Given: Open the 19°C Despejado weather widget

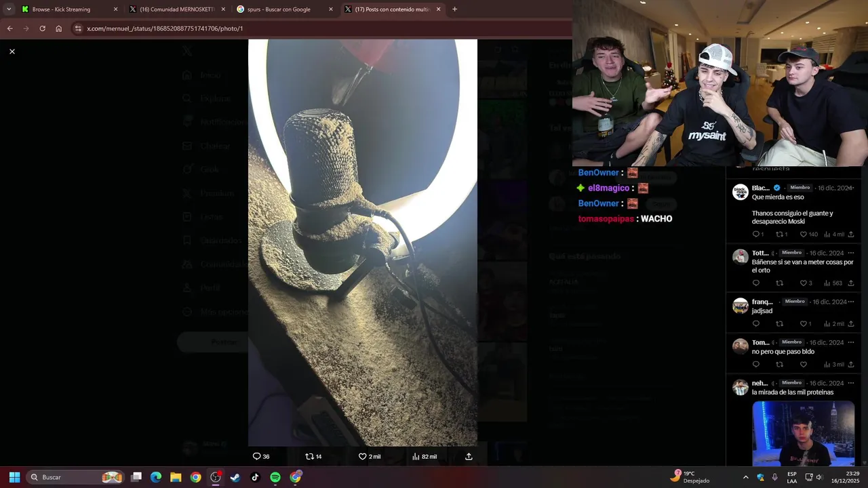Looking at the screenshot, I should click(x=690, y=477).
